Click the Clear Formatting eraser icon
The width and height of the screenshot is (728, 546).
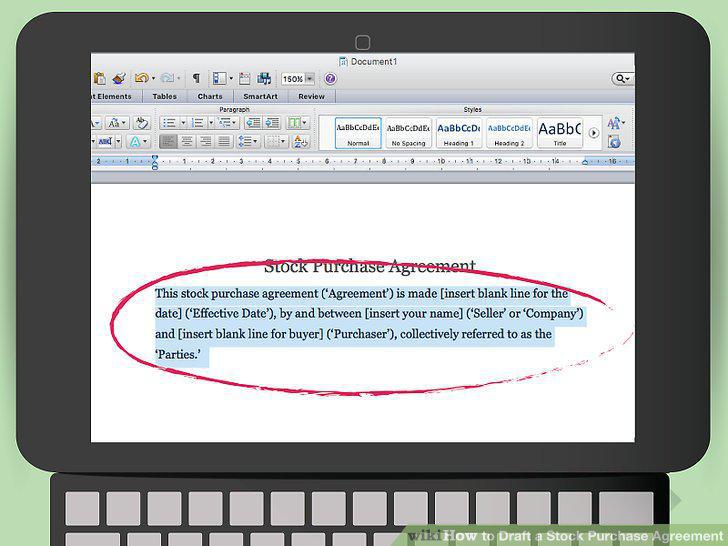point(142,123)
